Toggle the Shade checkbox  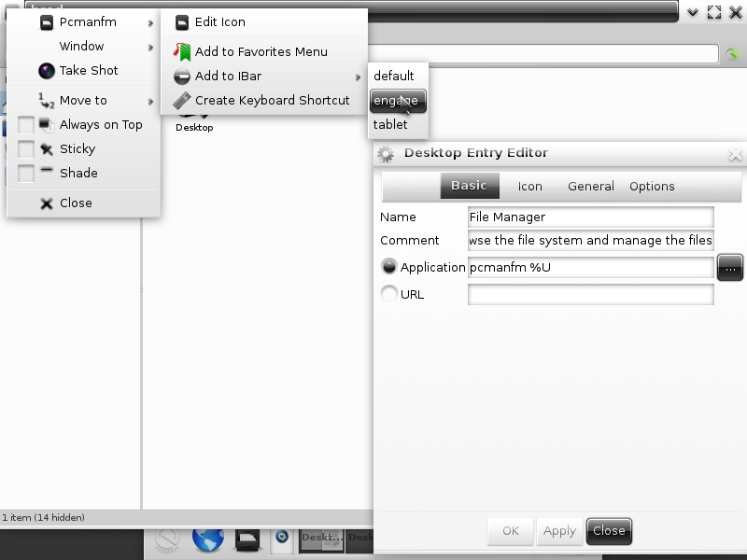26,174
